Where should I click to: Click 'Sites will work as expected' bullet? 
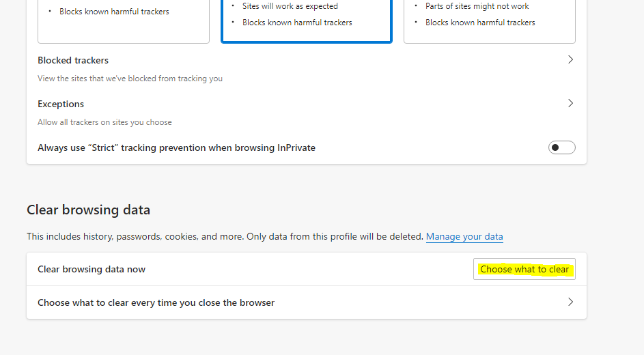pos(290,6)
